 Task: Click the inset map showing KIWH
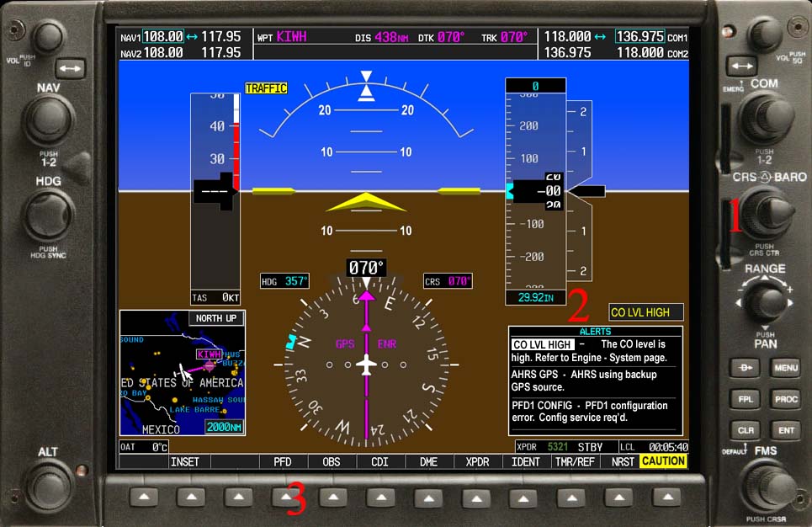coord(183,372)
